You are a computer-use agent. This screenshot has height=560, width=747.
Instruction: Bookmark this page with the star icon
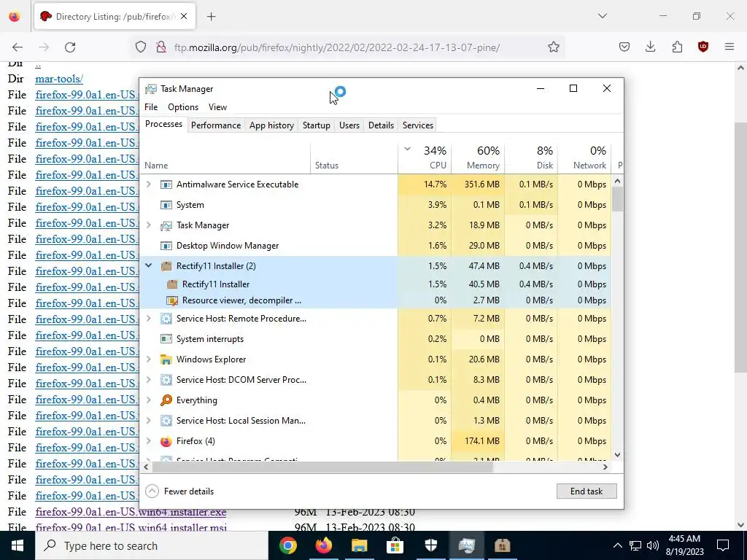pos(553,47)
